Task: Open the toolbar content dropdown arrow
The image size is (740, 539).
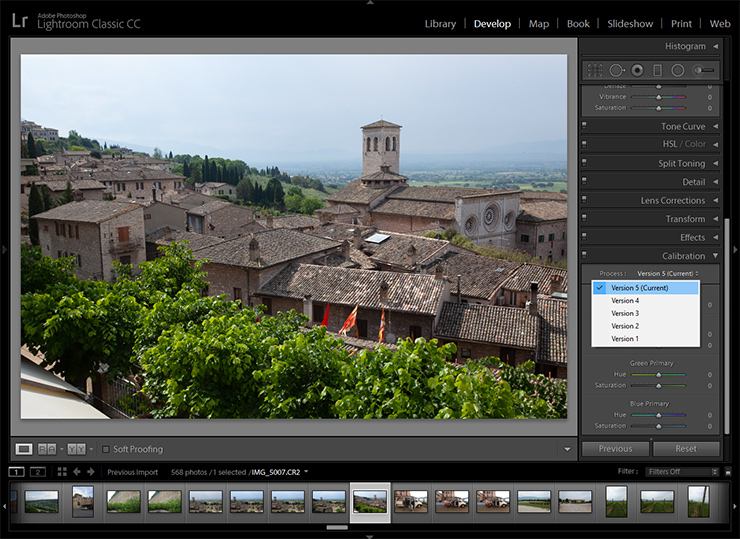Action: 567,449
